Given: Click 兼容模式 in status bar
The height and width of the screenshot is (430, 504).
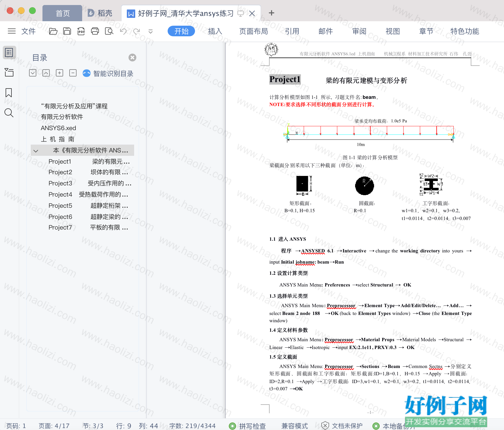Looking at the screenshot, I should pyautogui.click(x=295, y=426).
